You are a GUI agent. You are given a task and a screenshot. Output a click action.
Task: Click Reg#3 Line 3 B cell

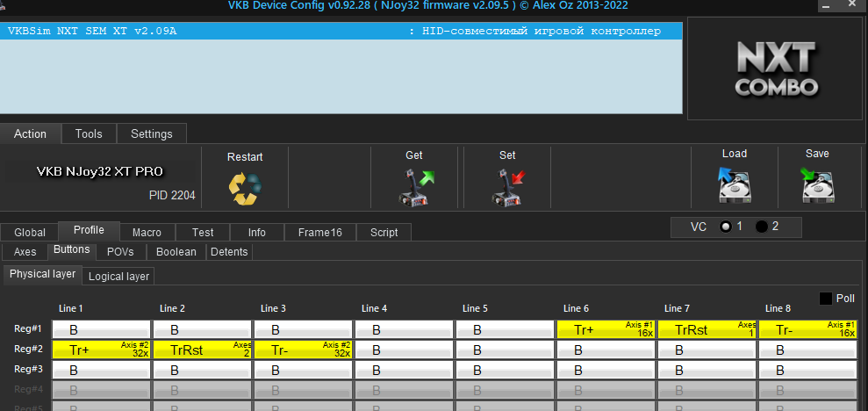point(304,370)
